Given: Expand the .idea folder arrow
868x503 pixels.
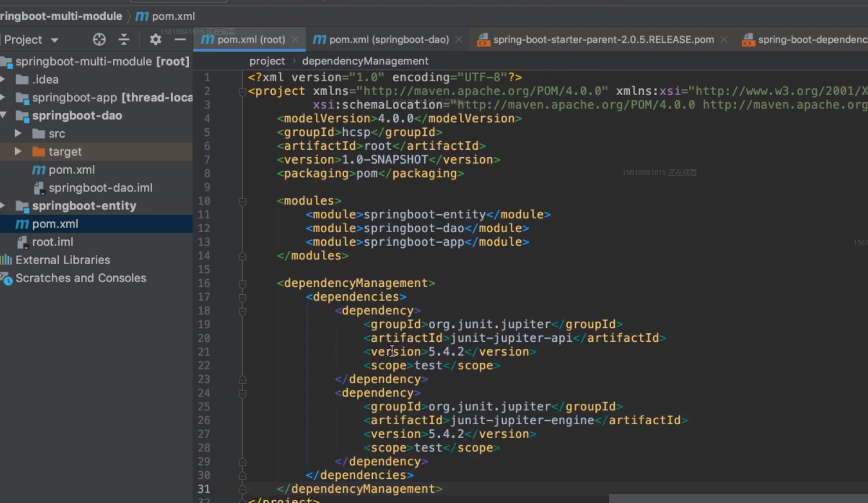Looking at the screenshot, I should [3, 79].
